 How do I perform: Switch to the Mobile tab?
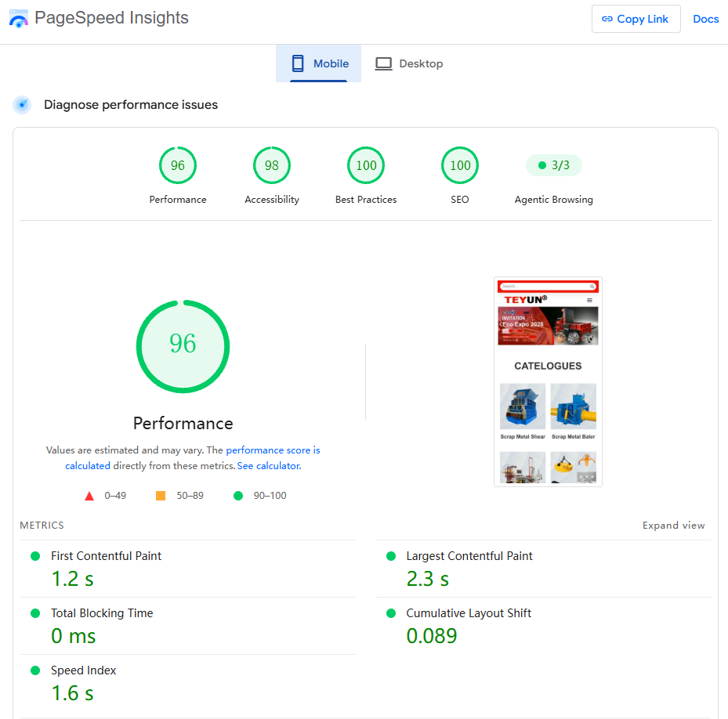tap(318, 63)
